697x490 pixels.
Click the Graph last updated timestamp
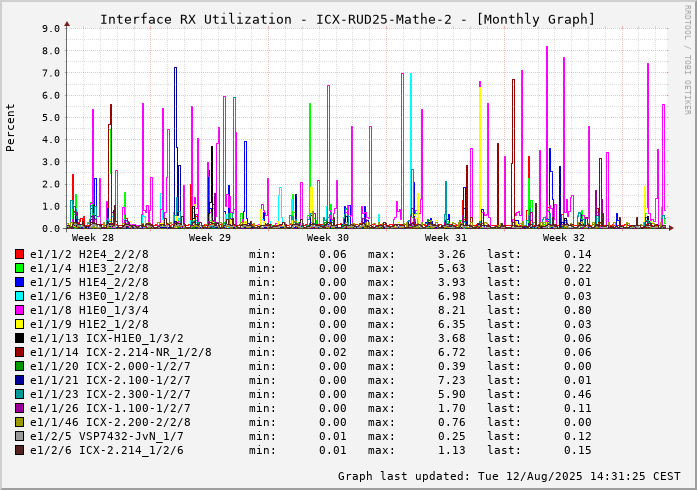509,476
